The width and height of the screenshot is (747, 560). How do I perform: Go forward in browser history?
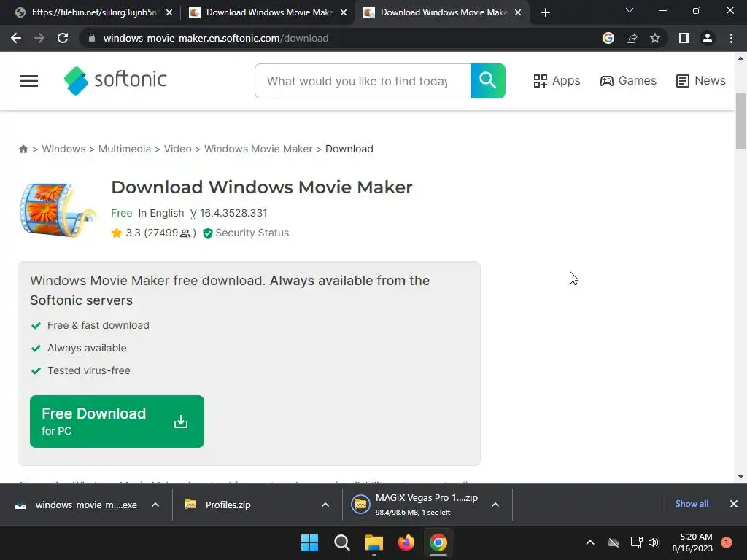click(x=39, y=38)
